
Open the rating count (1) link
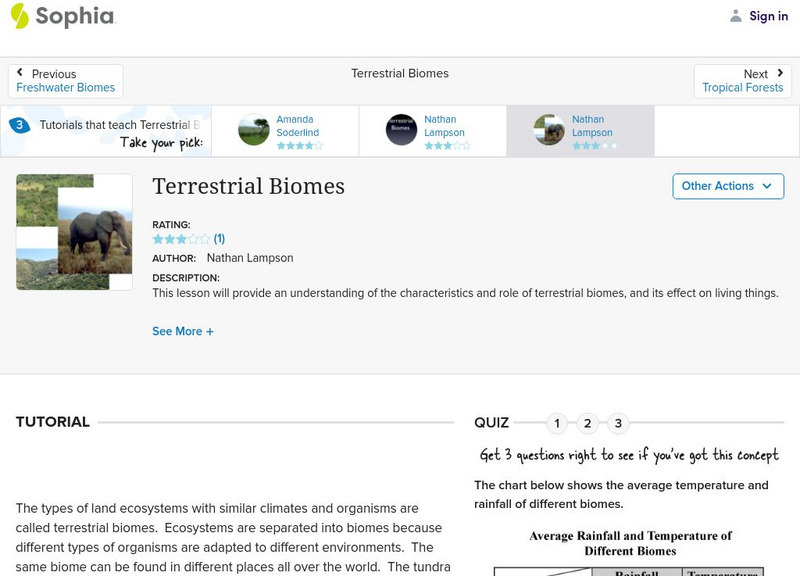(219, 239)
